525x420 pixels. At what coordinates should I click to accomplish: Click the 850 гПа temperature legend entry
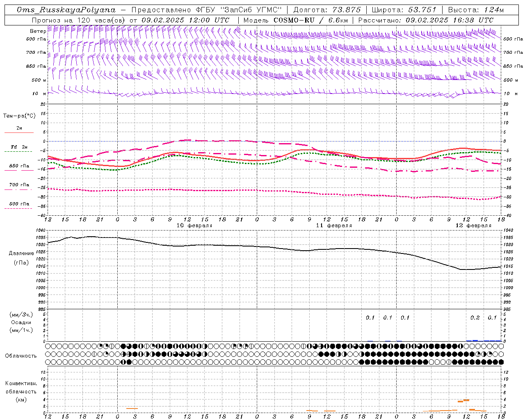pos(19,166)
